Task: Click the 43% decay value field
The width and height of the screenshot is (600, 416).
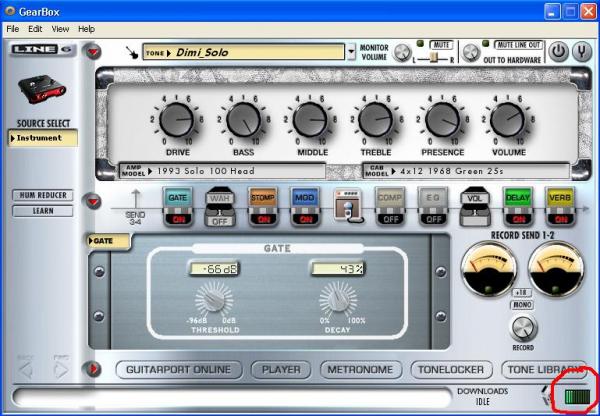Action: coord(338,269)
